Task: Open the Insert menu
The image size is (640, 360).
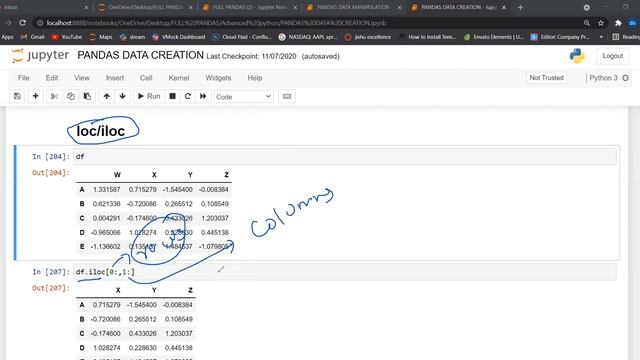Action: [x=115, y=78]
